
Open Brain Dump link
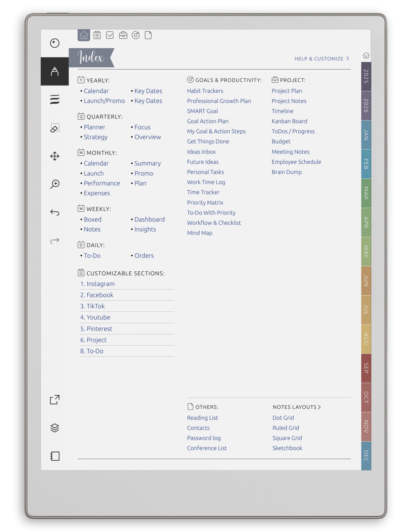[x=286, y=172]
